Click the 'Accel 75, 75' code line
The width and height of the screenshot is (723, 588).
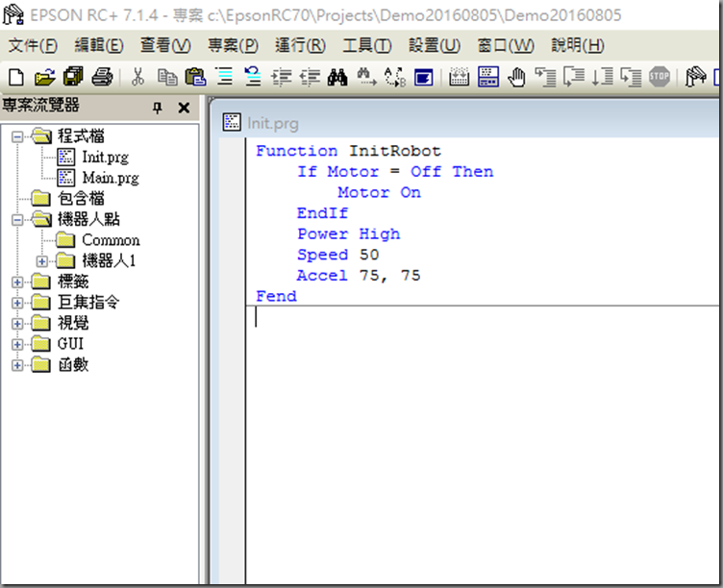[359, 276]
